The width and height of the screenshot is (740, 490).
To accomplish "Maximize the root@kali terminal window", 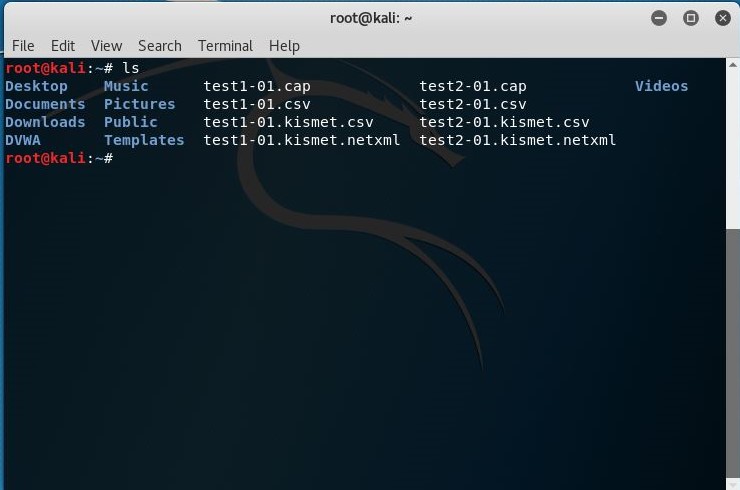I will (x=691, y=18).
